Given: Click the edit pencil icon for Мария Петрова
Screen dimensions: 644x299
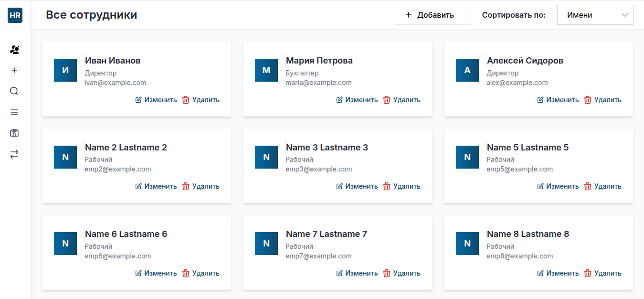Looking at the screenshot, I should (x=339, y=100).
